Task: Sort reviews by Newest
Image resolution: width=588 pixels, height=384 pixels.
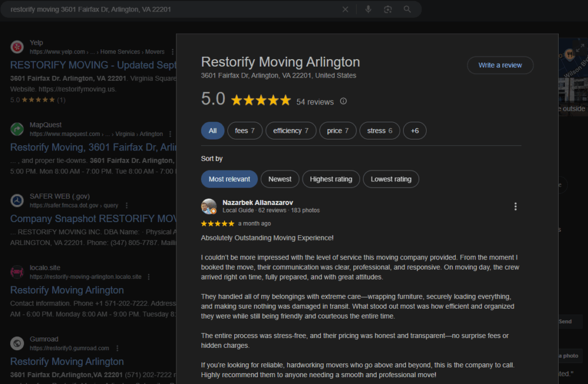Action: (280, 179)
